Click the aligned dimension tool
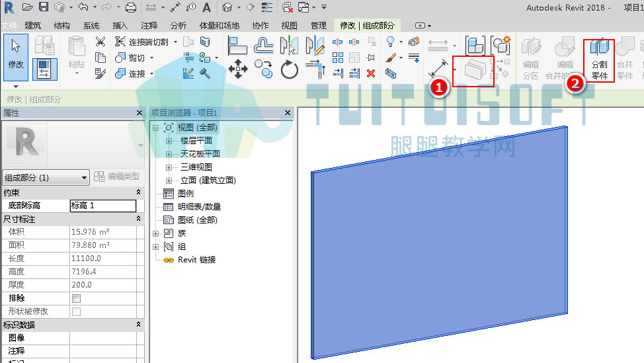 (438, 68)
